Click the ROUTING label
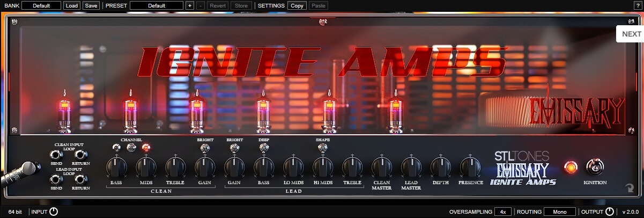The height and width of the screenshot is (218, 644). (x=529, y=212)
